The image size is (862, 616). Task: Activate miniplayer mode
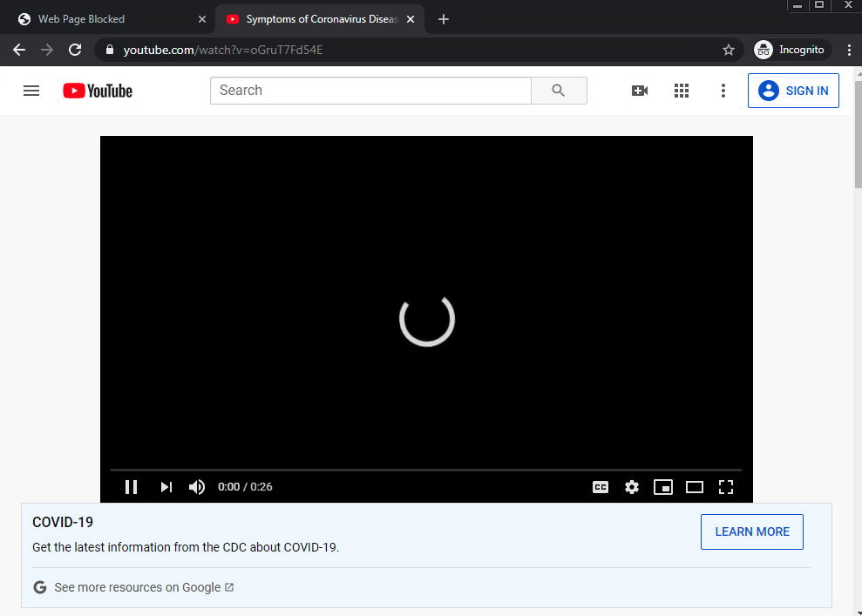click(662, 487)
